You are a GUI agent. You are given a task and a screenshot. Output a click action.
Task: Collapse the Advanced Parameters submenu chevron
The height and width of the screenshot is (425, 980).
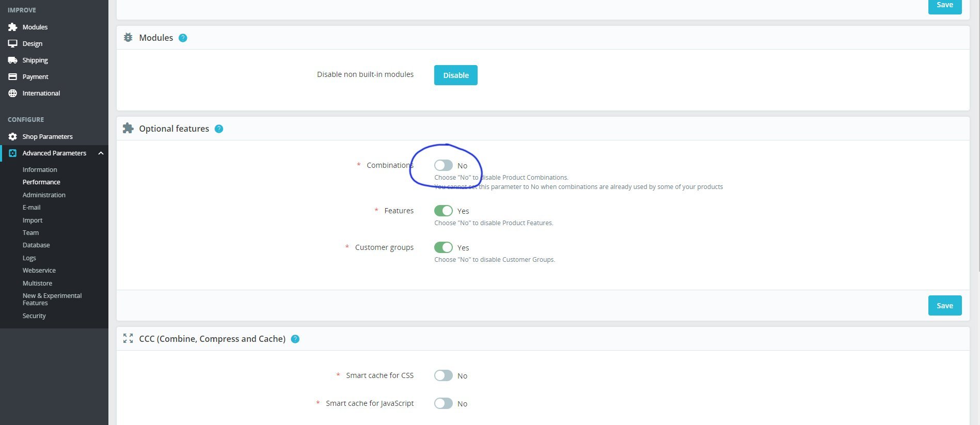pos(101,153)
